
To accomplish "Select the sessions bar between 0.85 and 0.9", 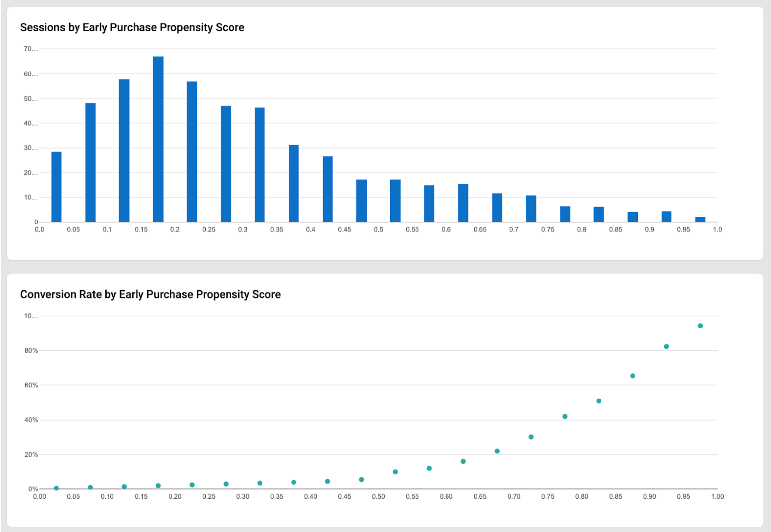I will tap(632, 217).
